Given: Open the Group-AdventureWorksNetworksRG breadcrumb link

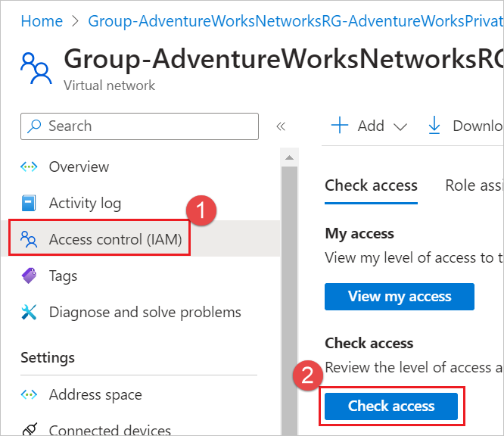Looking at the screenshot, I should pyautogui.click(x=295, y=21).
